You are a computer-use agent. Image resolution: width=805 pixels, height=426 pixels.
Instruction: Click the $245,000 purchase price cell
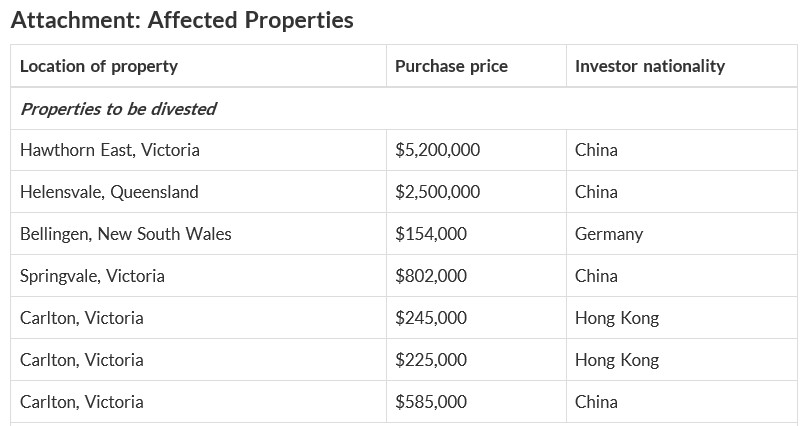coord(431,318)
